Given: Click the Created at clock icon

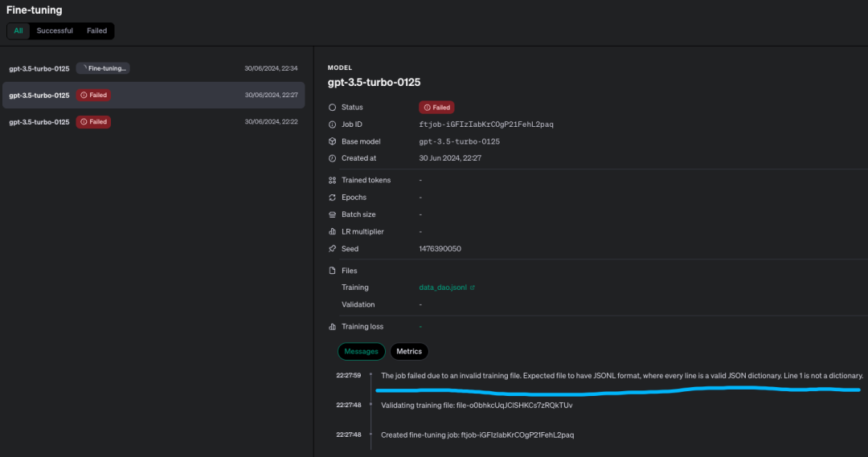Looking at the screenshot, I should (333, 158).
